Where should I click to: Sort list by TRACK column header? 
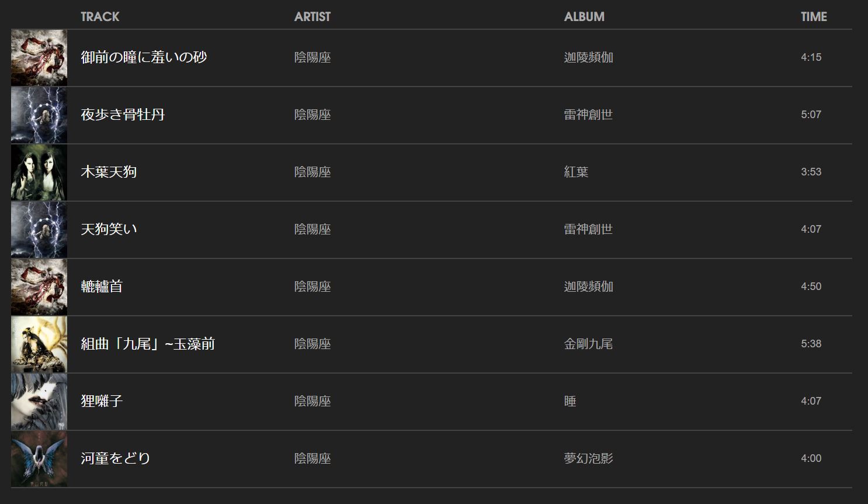(x=100, y=17)
